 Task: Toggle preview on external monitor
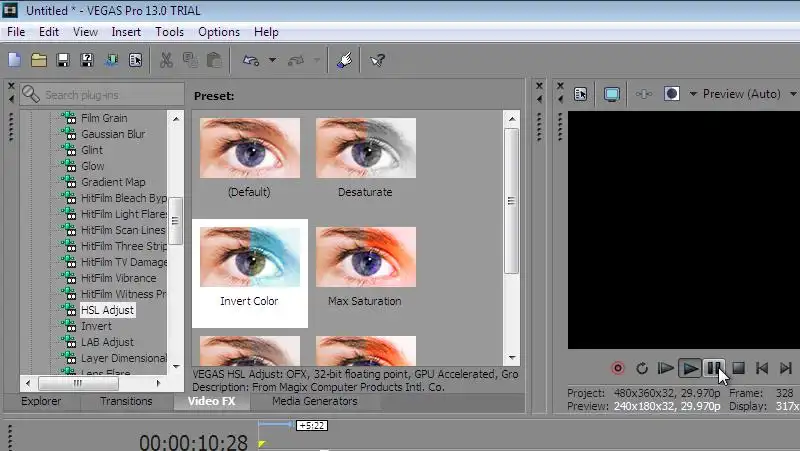(612, 94)
